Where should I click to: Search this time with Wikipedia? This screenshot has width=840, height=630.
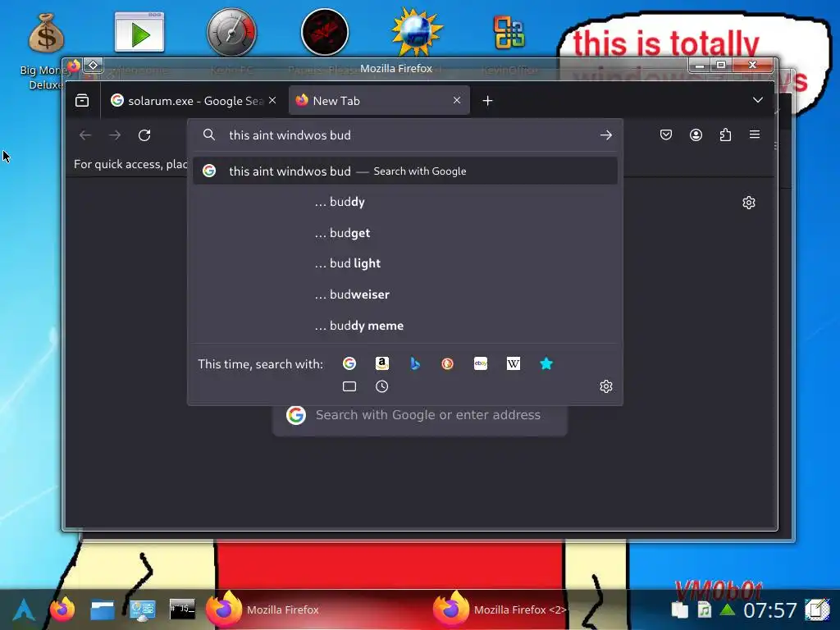point(514,363)
